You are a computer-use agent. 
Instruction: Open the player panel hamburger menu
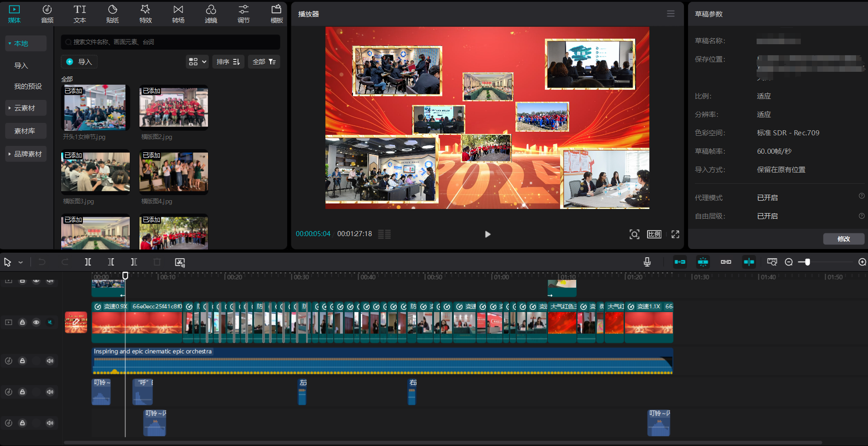tap(671, 14)
